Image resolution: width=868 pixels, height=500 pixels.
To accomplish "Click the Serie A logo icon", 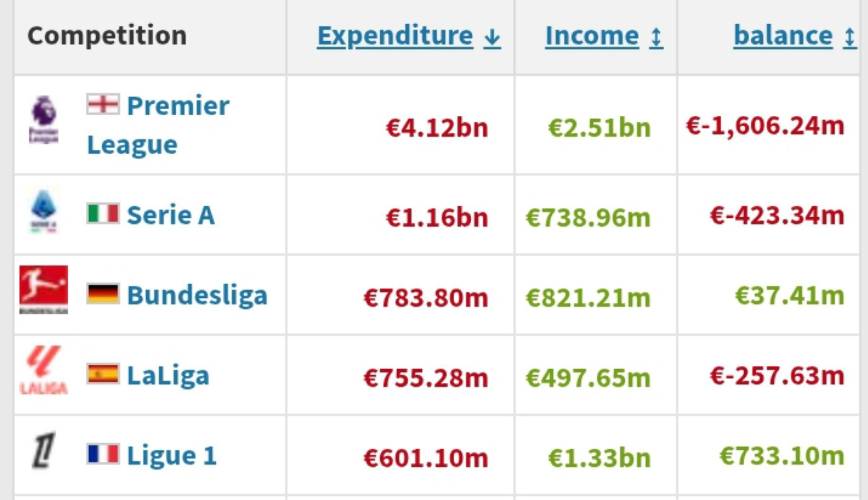I will 44,211.
